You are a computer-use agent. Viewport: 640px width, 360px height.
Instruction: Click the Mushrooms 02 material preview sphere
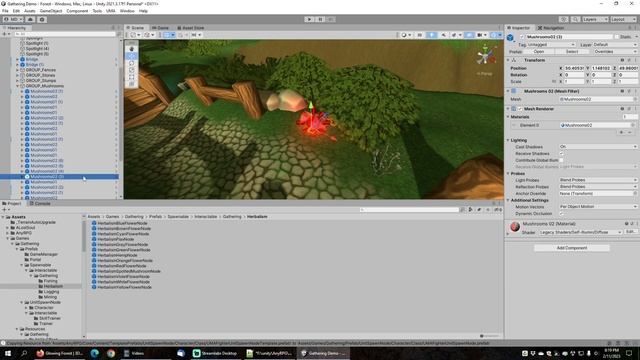515,226
